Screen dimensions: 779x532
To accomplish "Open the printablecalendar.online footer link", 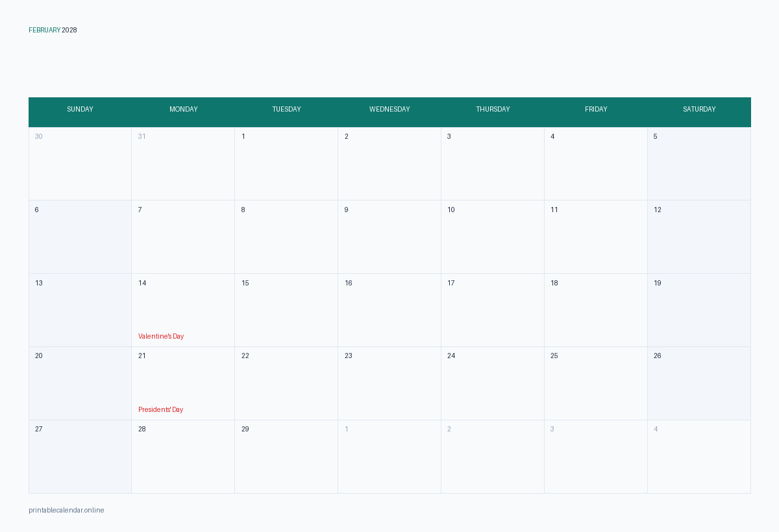I will click(66, 510).
